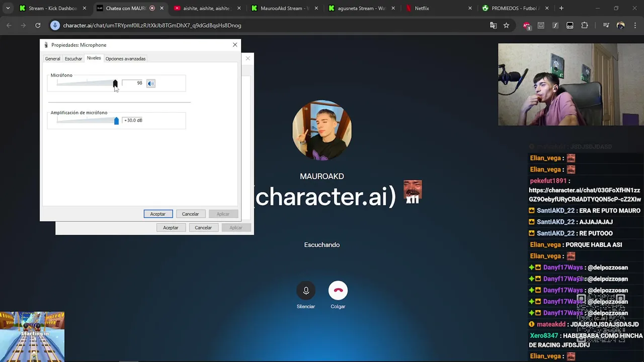
Task: Toggle microphone mute speaker icon in Niveles
Action: point(151,83)
